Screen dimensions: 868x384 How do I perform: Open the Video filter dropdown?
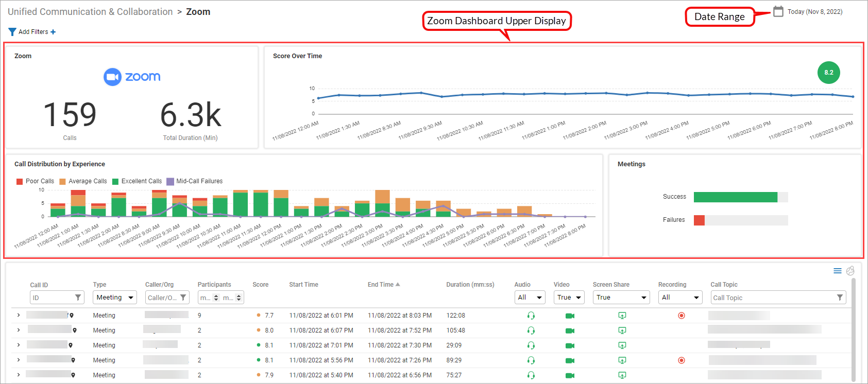click(569, 298)
